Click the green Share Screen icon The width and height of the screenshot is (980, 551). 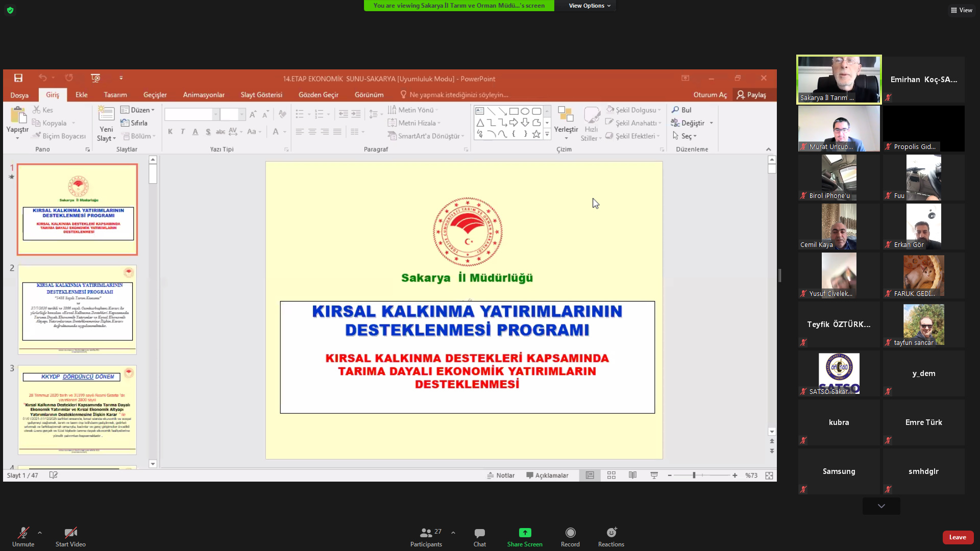click(x=525, y=533)
